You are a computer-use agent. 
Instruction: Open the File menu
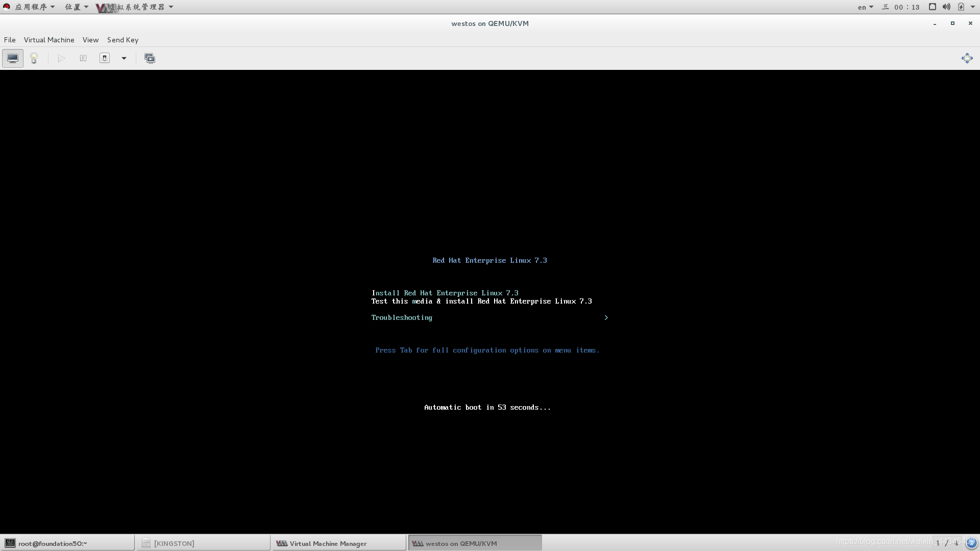click(10, 40)
